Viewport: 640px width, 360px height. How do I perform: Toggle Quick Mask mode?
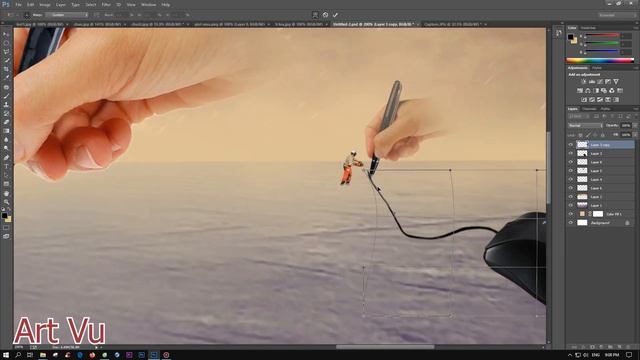pos(6,228)
